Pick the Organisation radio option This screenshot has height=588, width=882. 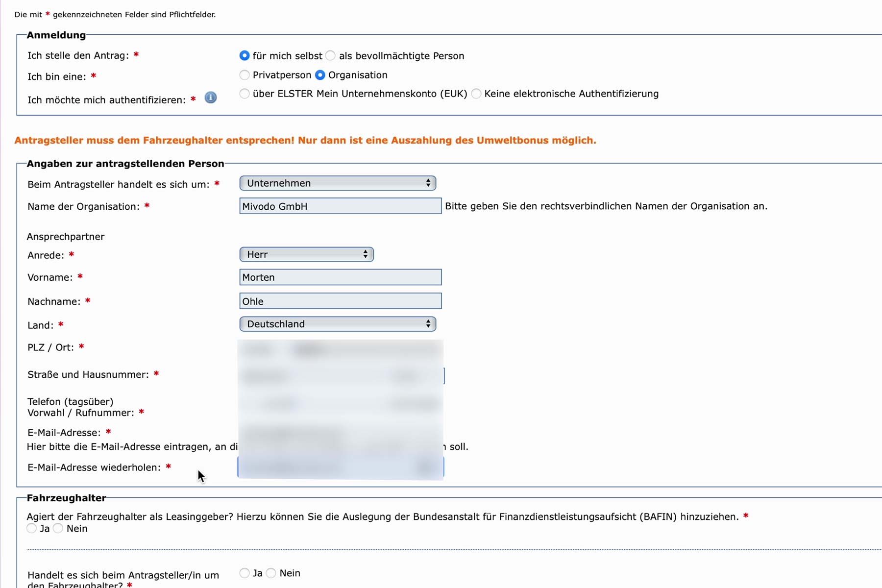[x=320, y=75]
